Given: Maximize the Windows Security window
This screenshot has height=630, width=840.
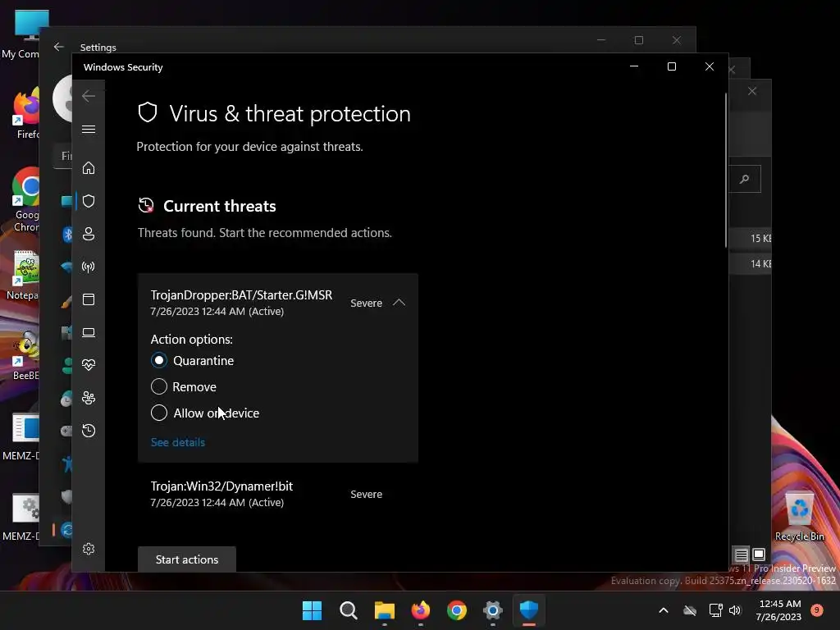Looking at the screenshot, I should pyautogui.click(x=671, y=66).
